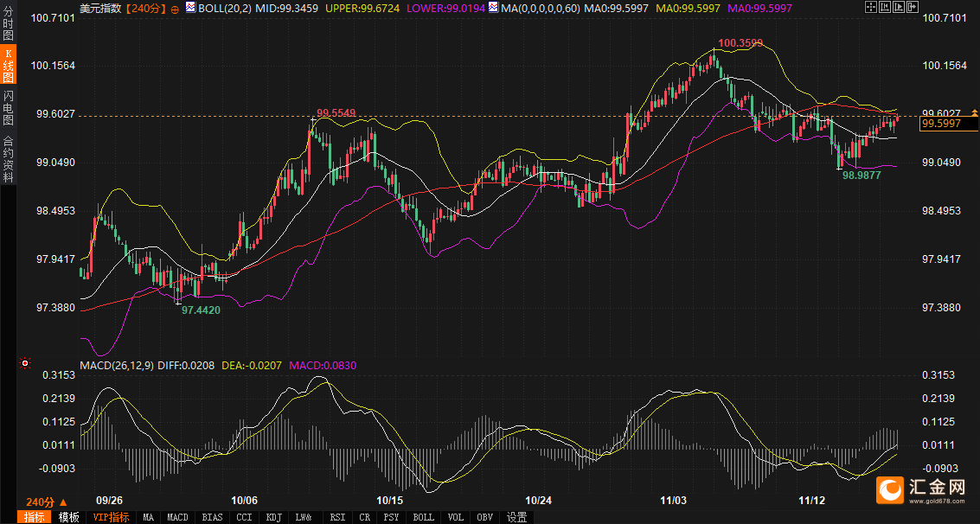980x524 pixels.
Task: Click the current price tag 99.5997
Action: click(x=948, y=124)
